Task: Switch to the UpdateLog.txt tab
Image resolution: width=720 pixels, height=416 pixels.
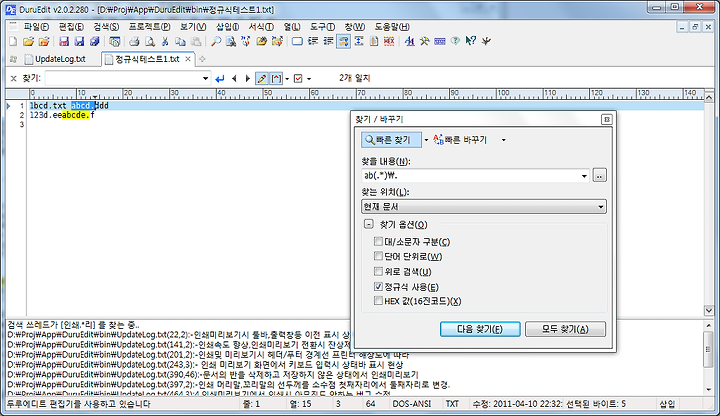Action: click(55, 59)
